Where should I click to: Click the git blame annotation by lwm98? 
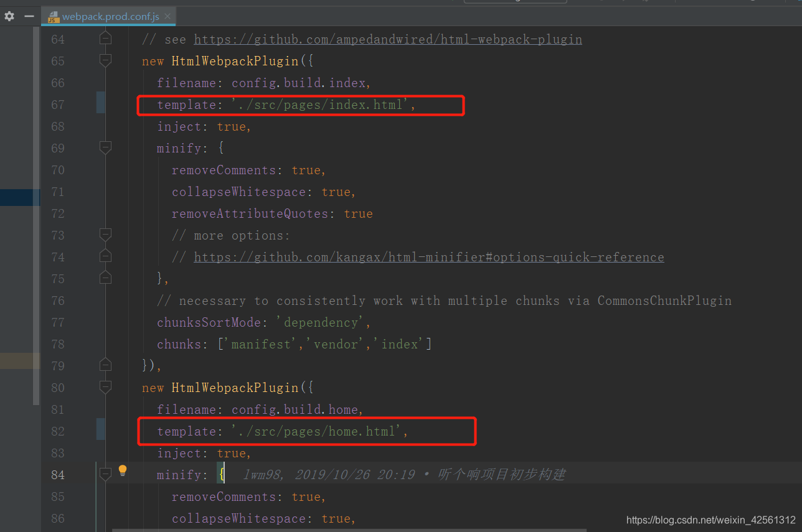(x=404, y=475)
